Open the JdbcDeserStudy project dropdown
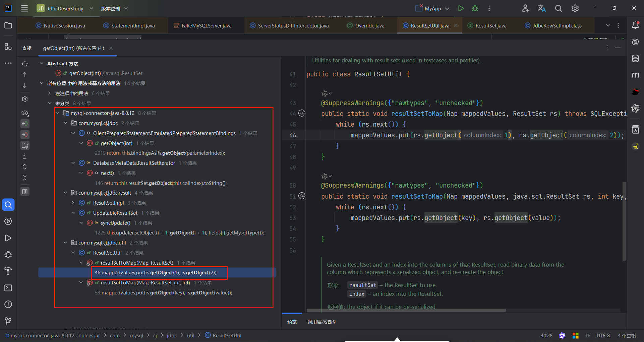This screenshot has width=644, height=342. tap(65, 8)
